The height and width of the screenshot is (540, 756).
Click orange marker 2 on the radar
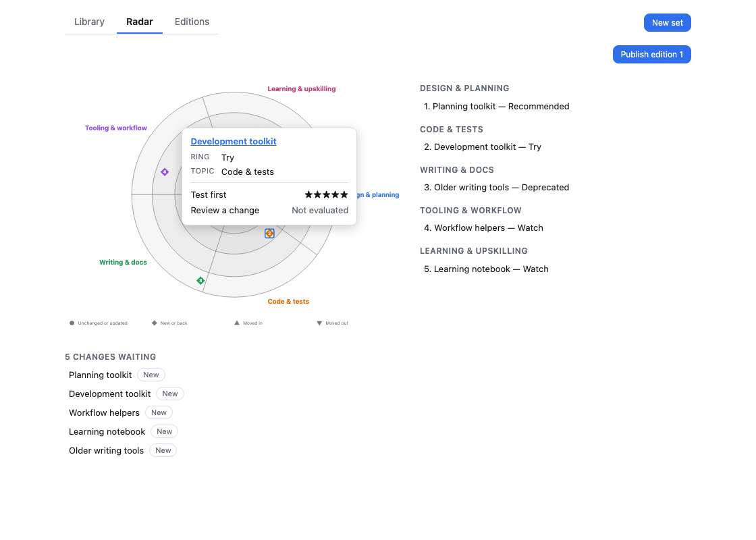click(x=269, y=234)
